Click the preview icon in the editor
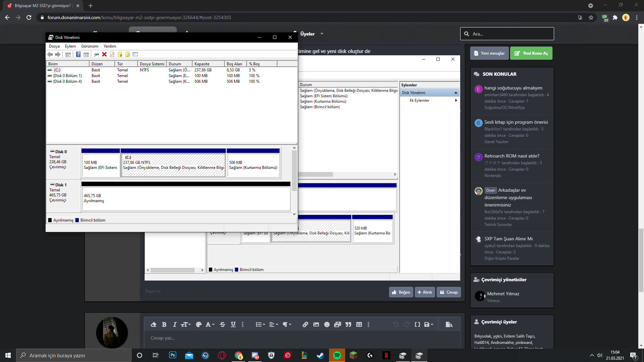Image resolution: width=644 pixels, height=362 pixels. pos(449,324)
